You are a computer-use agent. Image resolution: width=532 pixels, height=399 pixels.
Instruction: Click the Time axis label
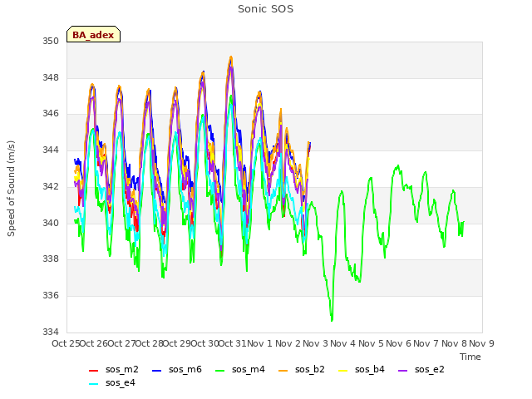pos(470,357)
